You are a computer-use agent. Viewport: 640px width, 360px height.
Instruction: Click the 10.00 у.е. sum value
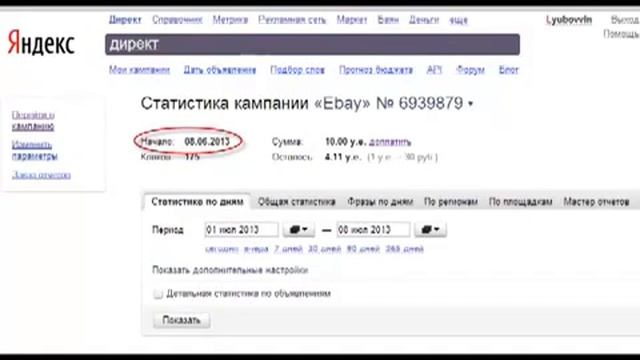coord(345,142)
